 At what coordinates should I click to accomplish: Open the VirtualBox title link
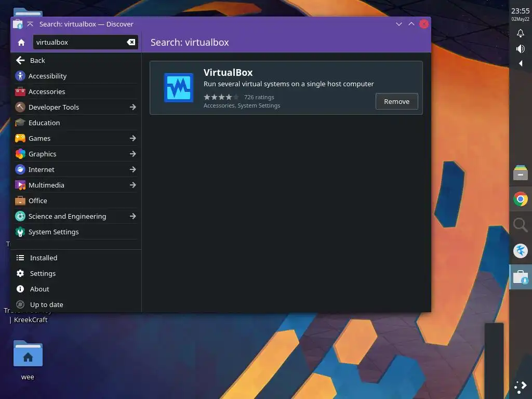[x=228, y=73]
